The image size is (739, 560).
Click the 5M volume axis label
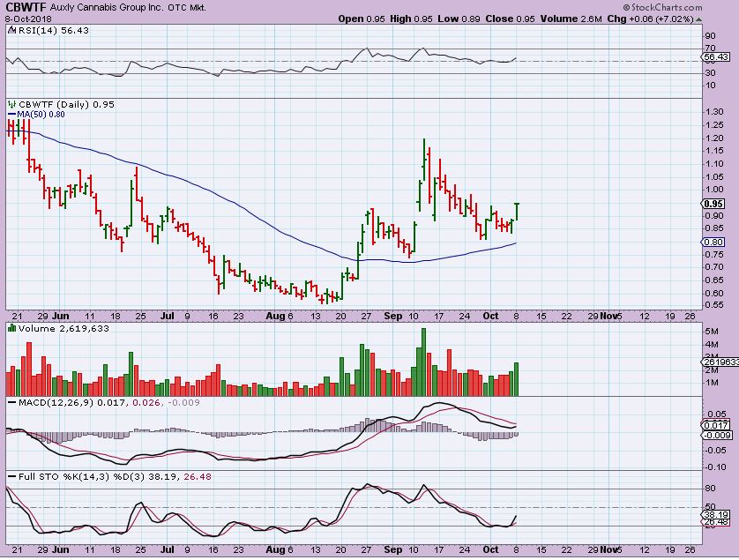(x=712, y=332)
